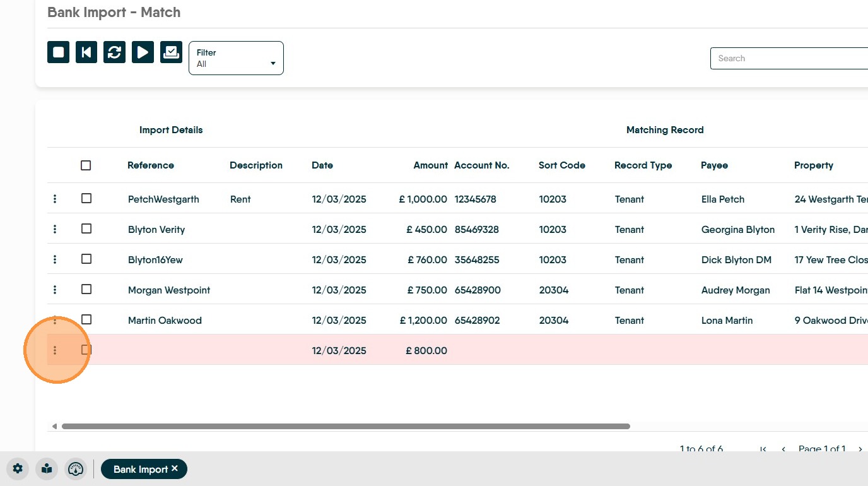
Task: Switch to the Bank Import tab
Action: click(x=140, y=469)
